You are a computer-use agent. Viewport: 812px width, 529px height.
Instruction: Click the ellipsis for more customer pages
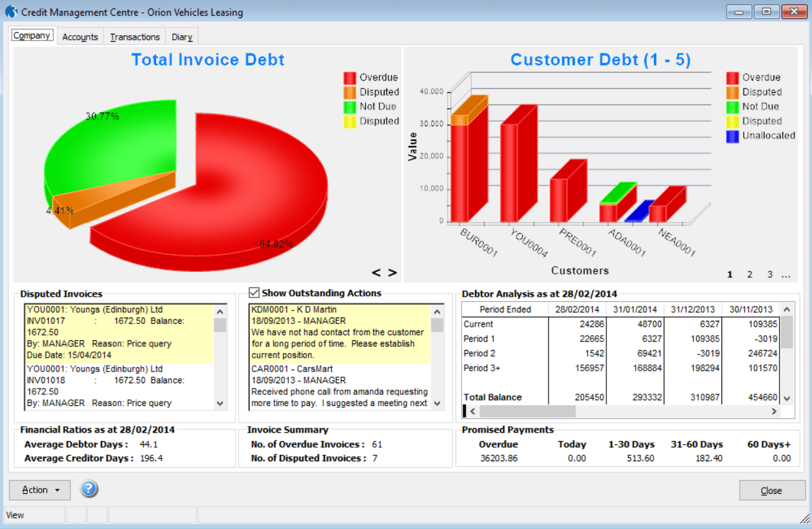786,275
